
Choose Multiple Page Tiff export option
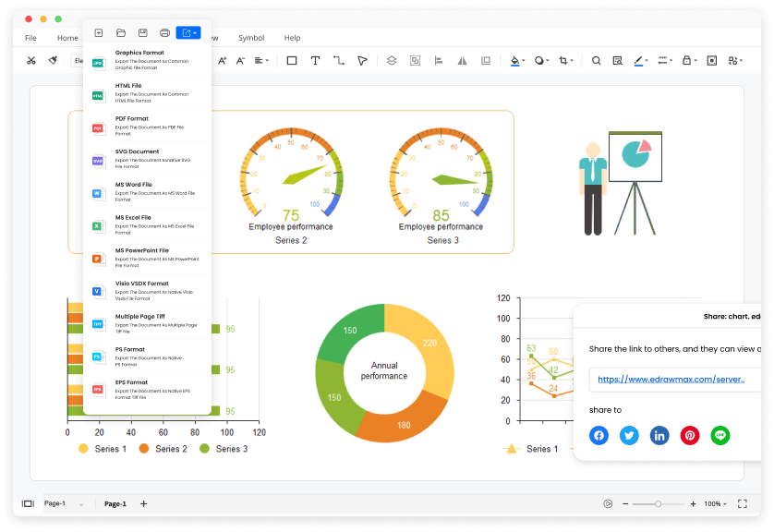click(x=148, y=324)
